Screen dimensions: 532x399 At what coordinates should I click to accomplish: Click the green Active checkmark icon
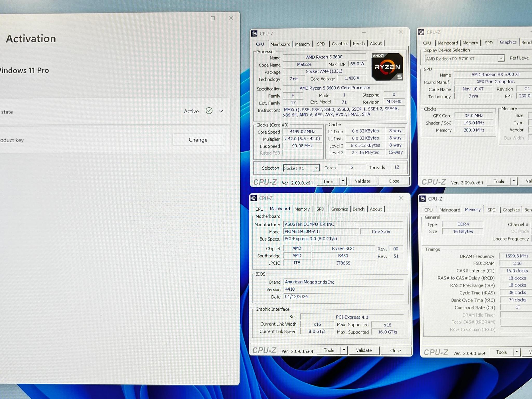coord(209,111)
